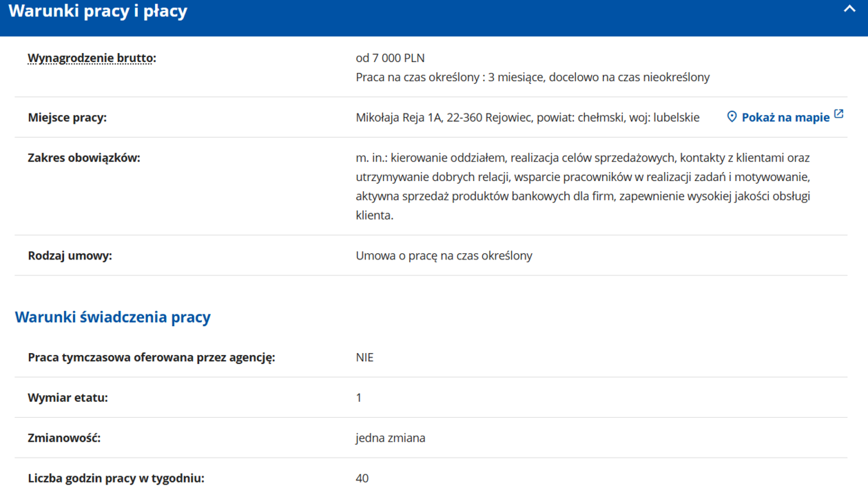Click the jedna zmiana value
The height and width of the screenshot is (490, 868).
pos(390,438)
